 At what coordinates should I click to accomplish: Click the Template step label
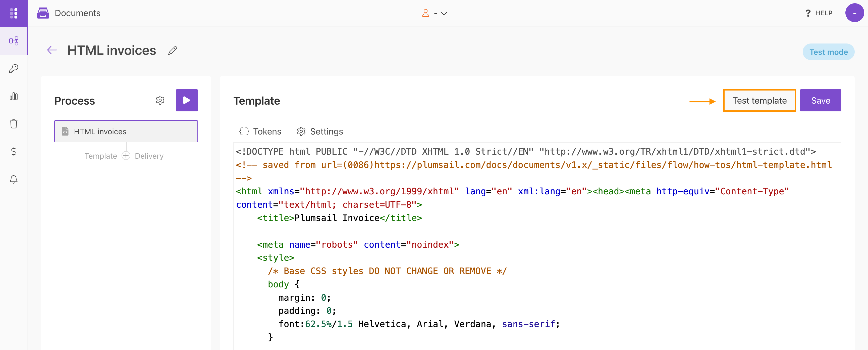click(101, 156)
